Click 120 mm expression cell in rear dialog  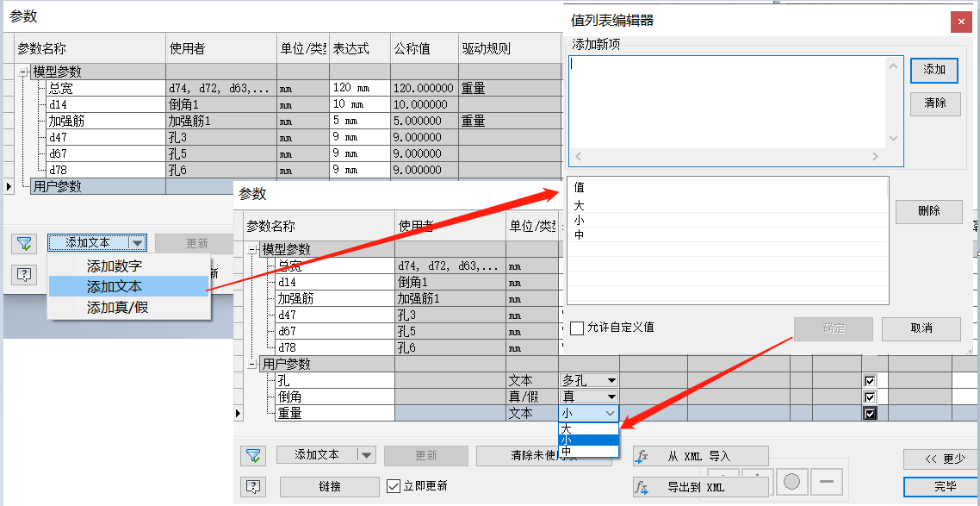(360, 88)
